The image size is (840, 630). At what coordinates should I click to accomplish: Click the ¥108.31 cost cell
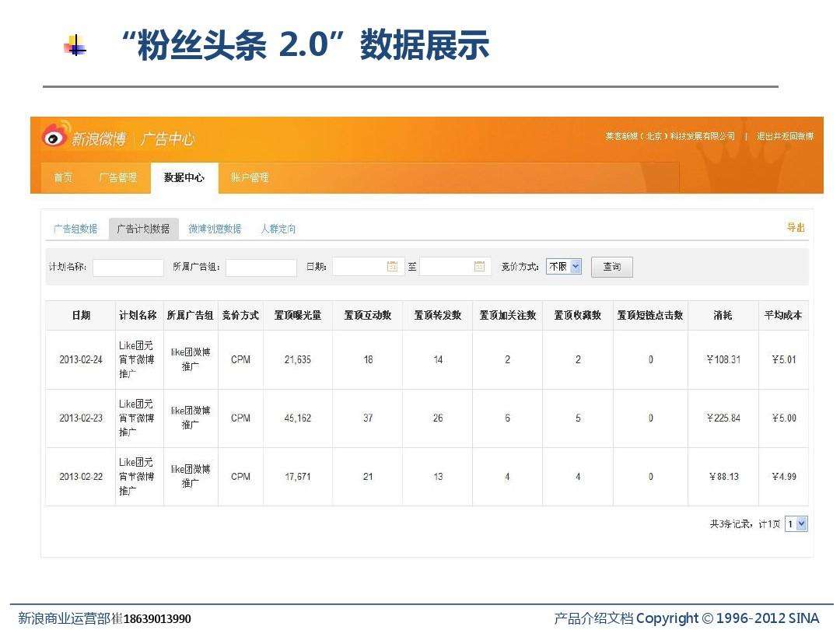(723, 359)
